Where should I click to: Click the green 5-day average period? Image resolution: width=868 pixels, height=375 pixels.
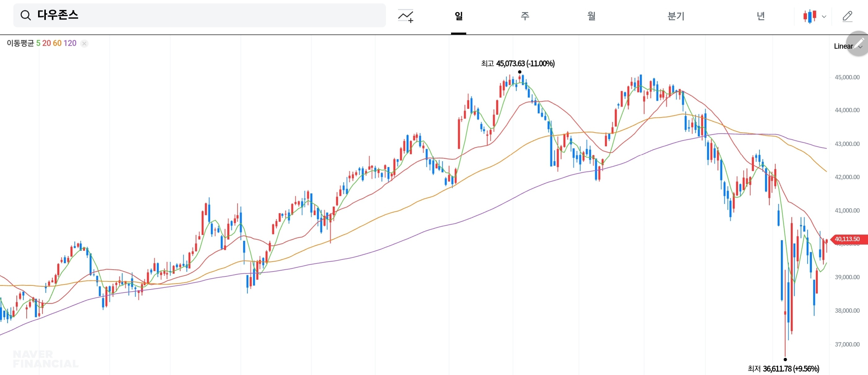coord(38,43)
